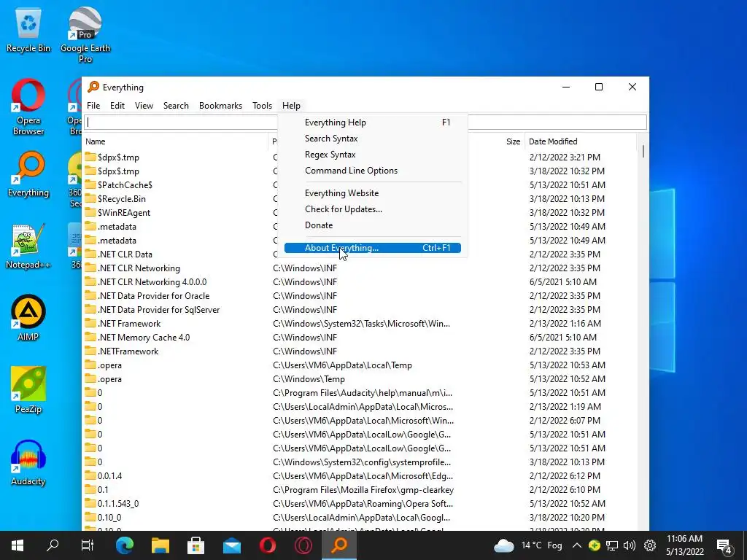
Task: Open the settings gear tray icon
Action: 650,545
